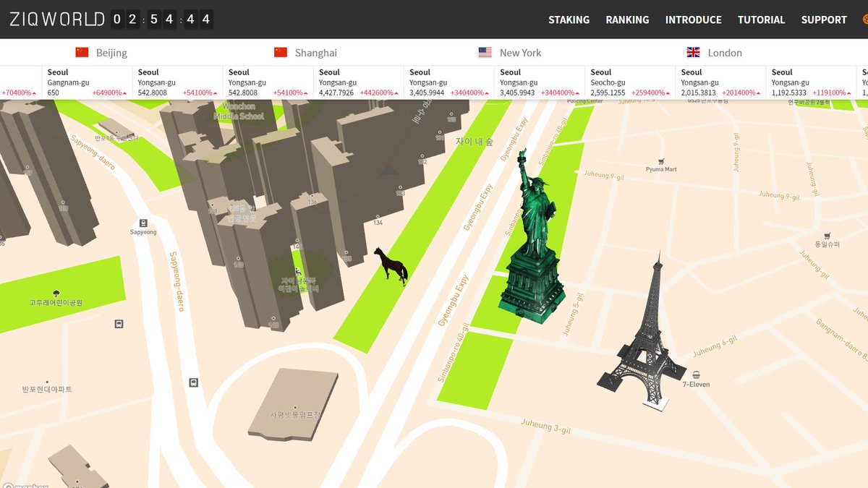Click the 반포현대아파트 apartment label

[47, 390]
